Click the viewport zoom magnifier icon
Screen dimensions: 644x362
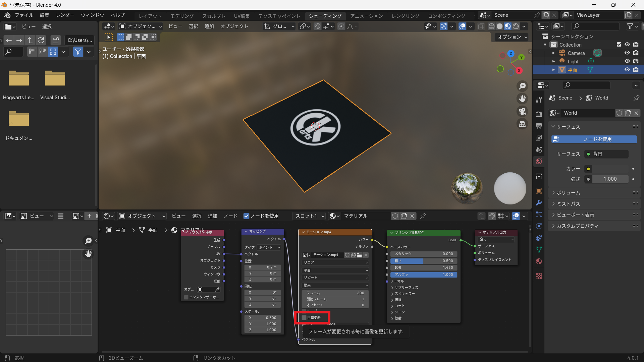[522, 86]
